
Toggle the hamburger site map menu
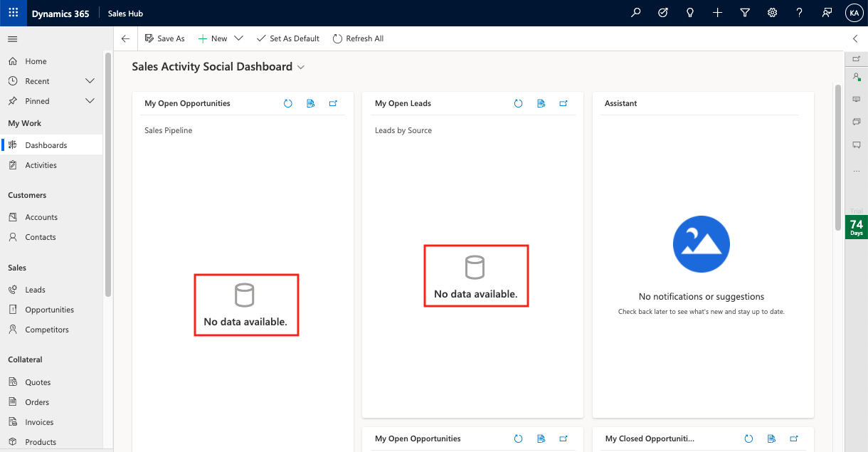(13, 38)
